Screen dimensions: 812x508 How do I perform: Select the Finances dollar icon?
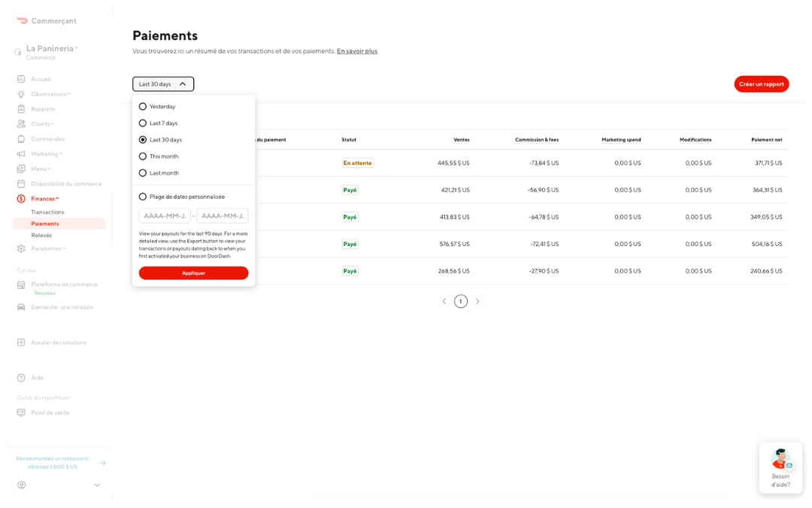[21, 198]
